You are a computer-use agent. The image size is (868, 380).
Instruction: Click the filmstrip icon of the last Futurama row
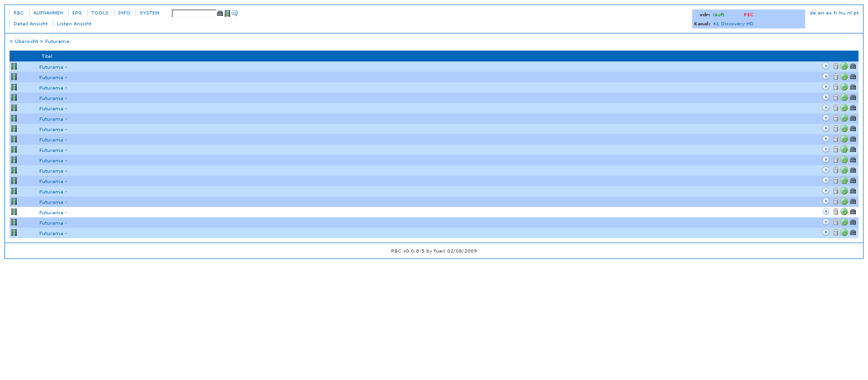[x=14, y=233]
